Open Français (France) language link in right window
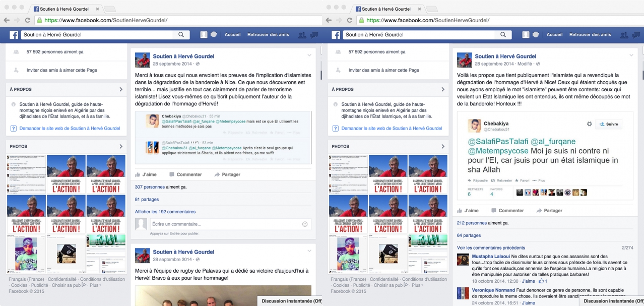Viewport: 644px width, 306px height. point(348,279)
